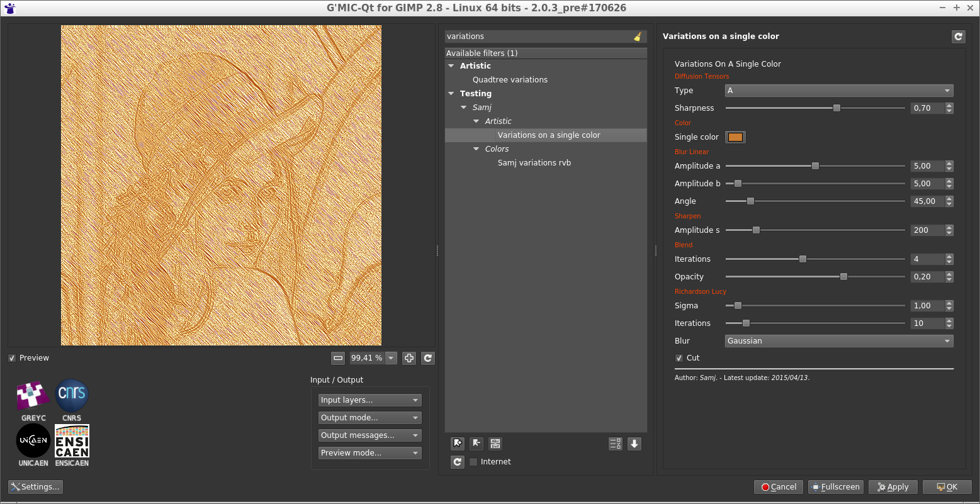The height and width of the screenshot is (504, 980).
Task: Collapse the Samj folder expander
Action: coord(463,107)
